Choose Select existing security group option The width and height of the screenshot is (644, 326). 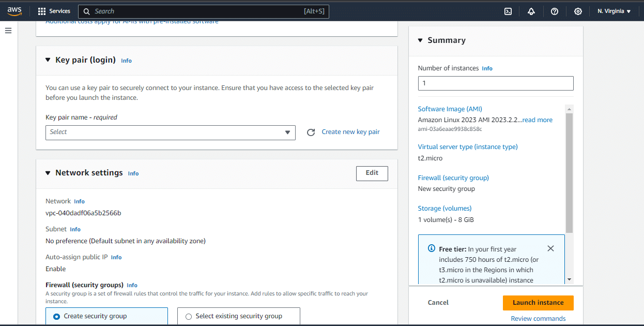point(189,316)
